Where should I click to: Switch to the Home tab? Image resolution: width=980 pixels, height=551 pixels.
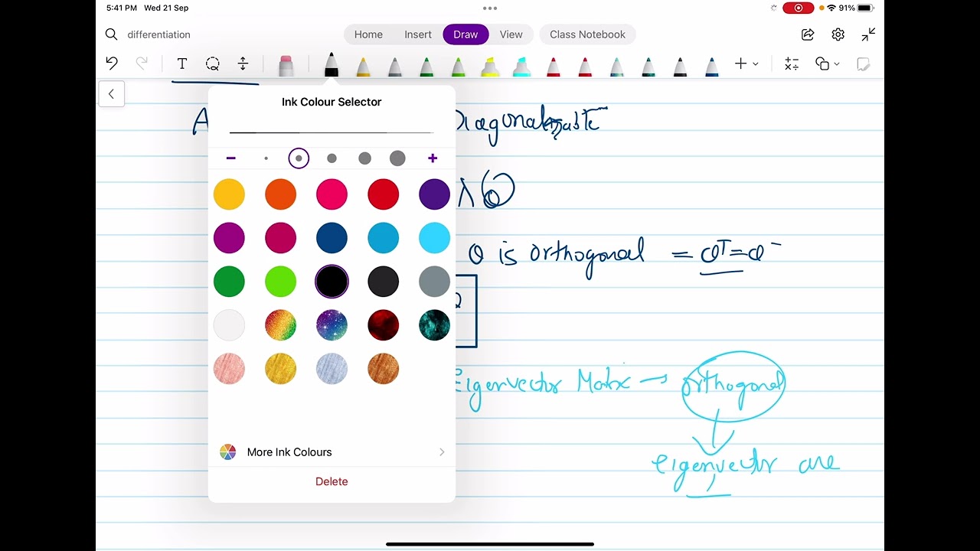(x=368, y=34)
